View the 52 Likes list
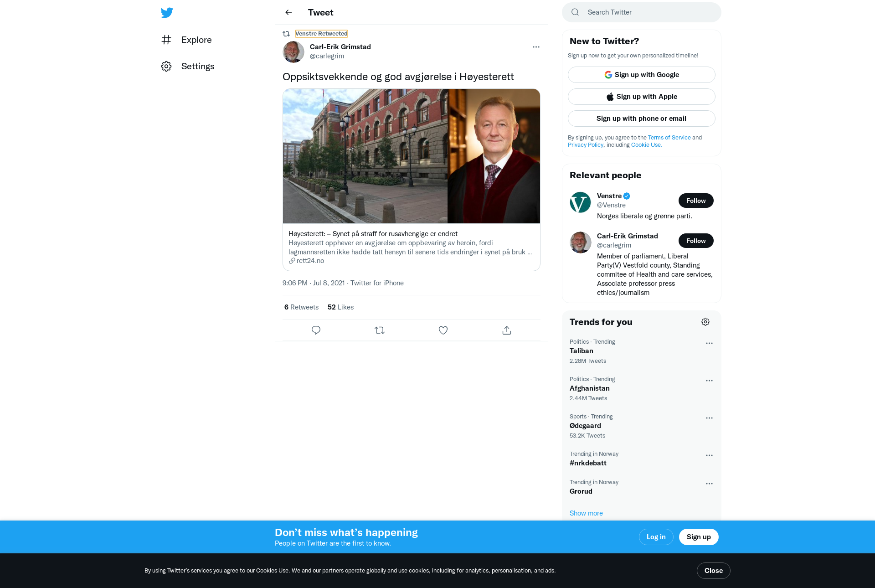The height and width of the screenshot is (588, 875). 340,307
